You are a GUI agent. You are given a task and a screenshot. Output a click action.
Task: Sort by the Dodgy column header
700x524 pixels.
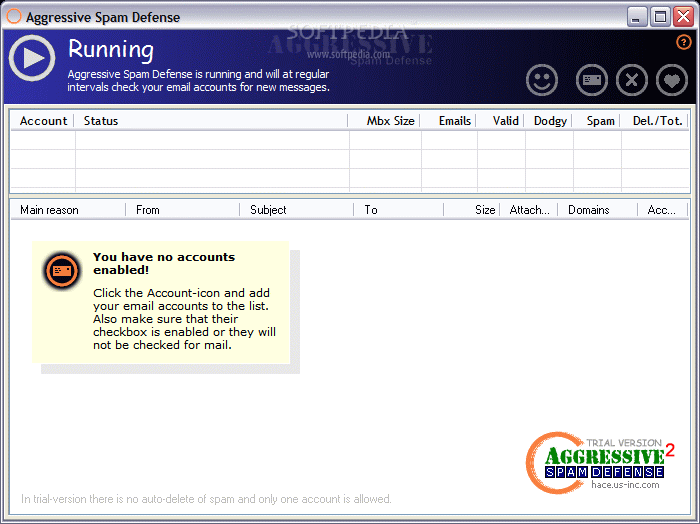click(x=549, y=121)
